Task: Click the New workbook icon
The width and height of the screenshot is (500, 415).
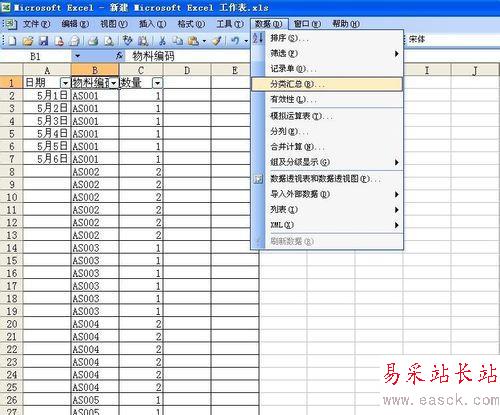Action: pyautogui.click(x=12, y=41)
